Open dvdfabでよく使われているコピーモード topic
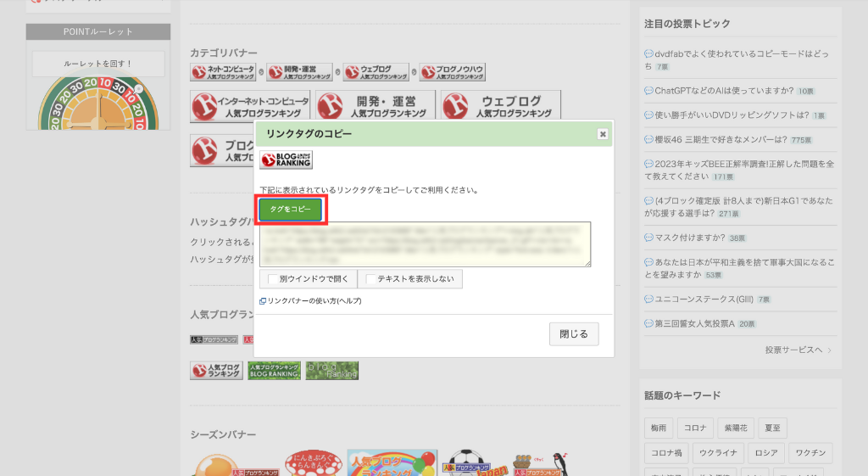 [x=737, y=60]
